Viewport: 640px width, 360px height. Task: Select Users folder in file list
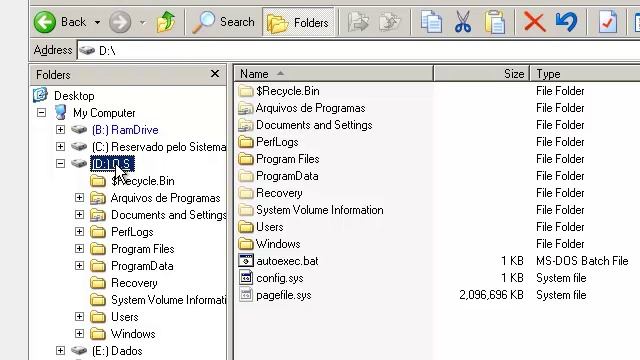269,227
